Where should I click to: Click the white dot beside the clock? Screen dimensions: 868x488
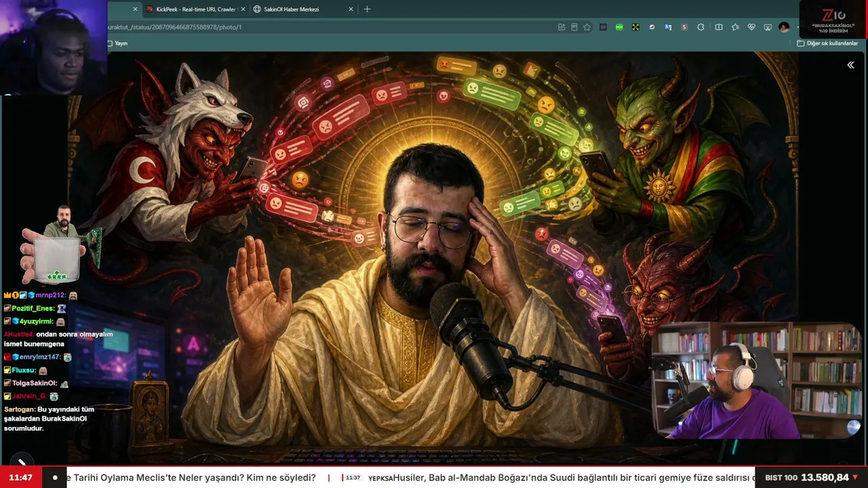pyautogui.click(x=55, y=478)
